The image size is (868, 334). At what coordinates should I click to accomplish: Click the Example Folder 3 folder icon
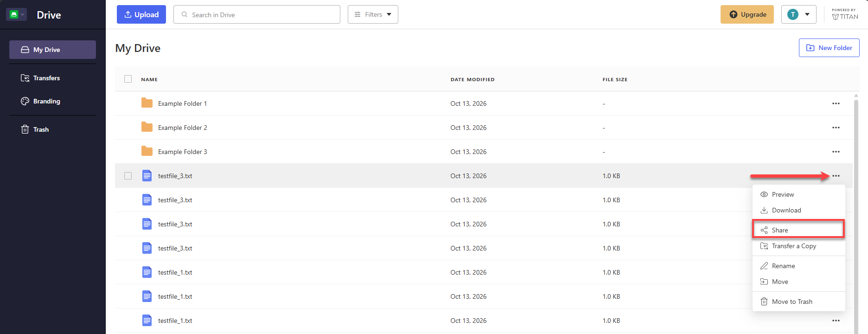(x=147, y=151)
